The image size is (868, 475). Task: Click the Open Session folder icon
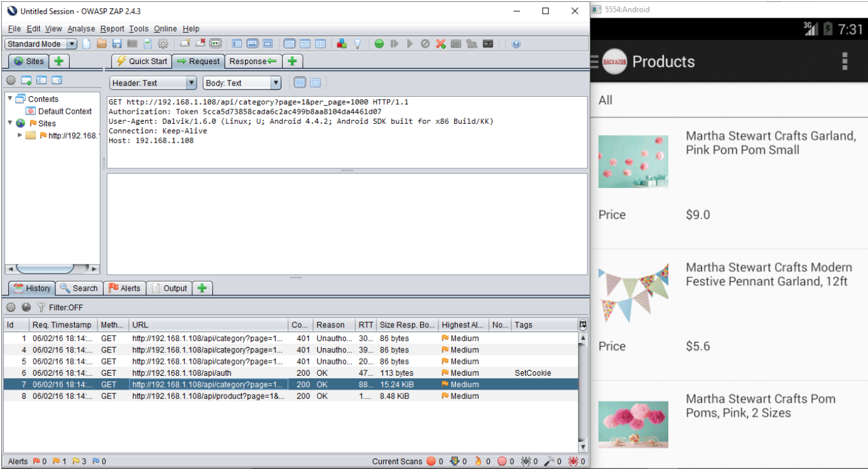pyautogui.click(x=102, y=44)
